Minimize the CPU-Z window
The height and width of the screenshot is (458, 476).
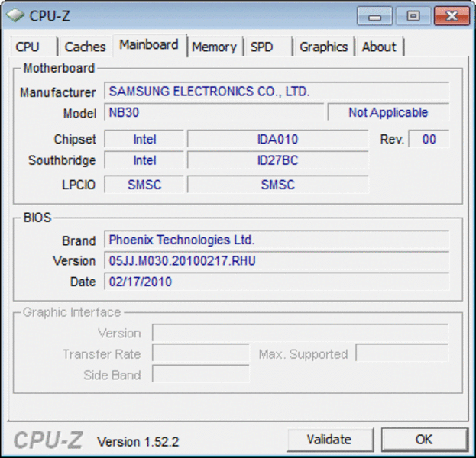click(374, 16)
